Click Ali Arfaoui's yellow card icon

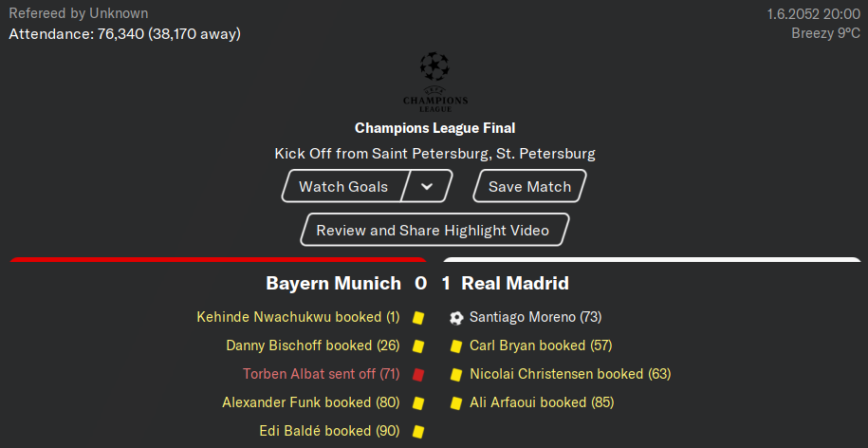456,402
